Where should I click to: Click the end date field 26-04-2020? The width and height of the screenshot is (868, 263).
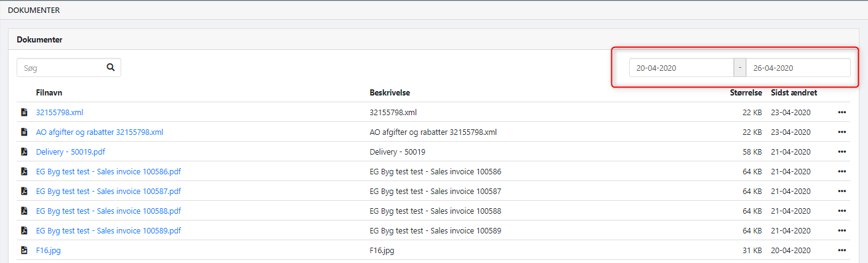798,68
